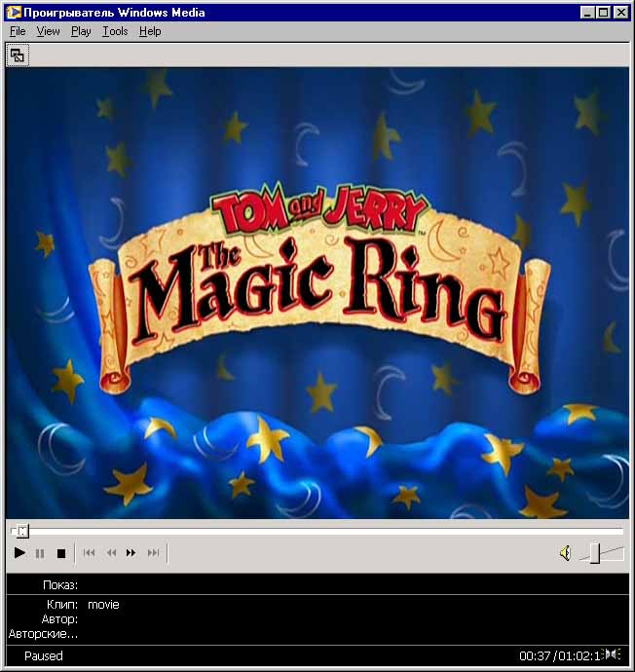The height and width of the screenshot is (672, 635).
Task: Click the clip name "movie"
Action: 103,604
